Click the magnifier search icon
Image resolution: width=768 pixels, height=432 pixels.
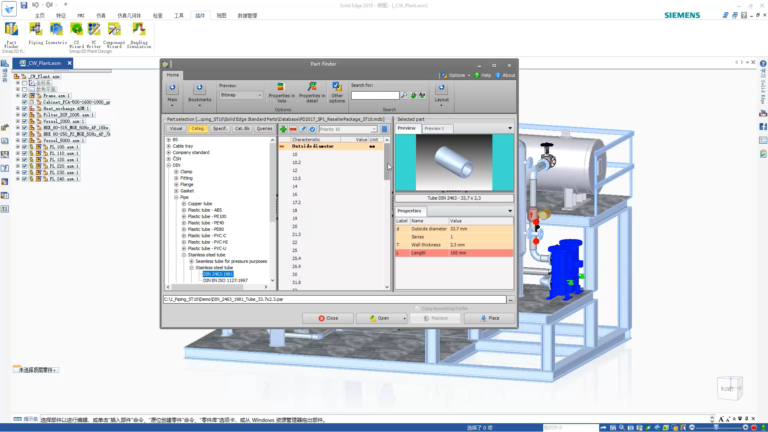coord(404,96)
